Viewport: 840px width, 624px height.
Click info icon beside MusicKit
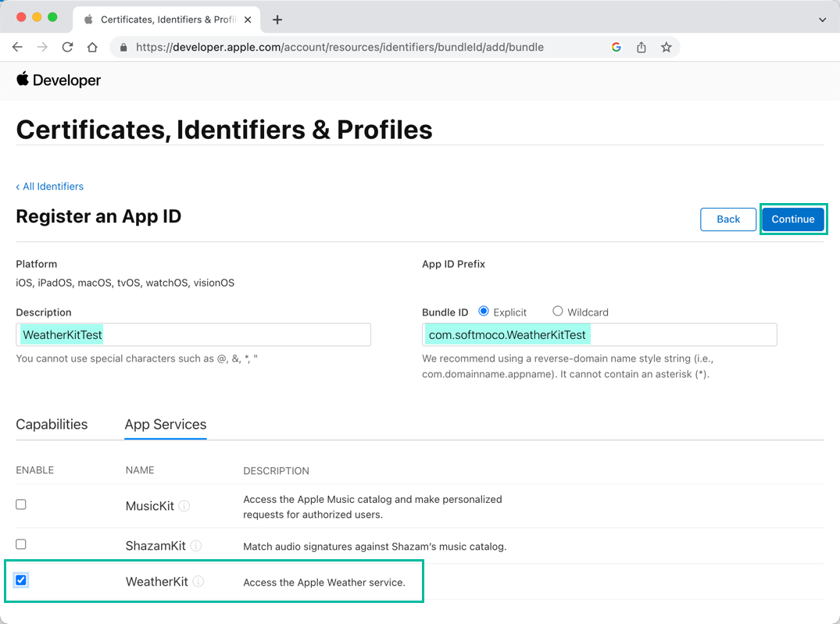(x=184, y=506)
